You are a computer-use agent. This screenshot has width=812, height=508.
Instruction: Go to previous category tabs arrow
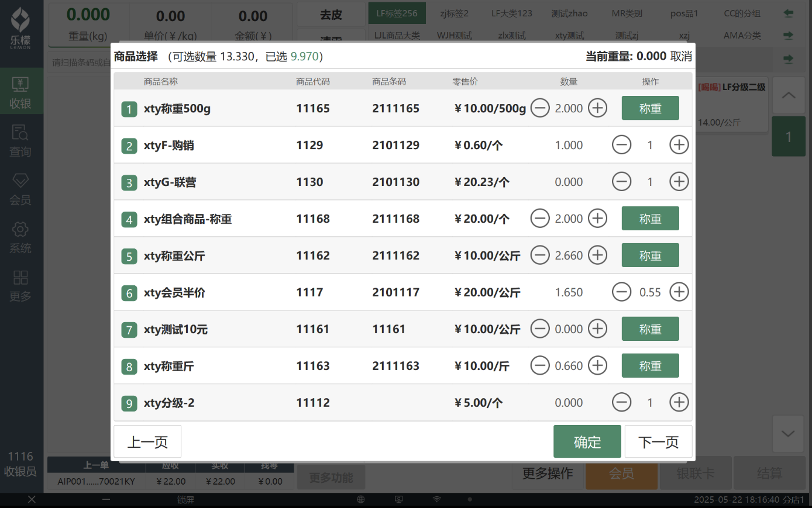(788, 13)
